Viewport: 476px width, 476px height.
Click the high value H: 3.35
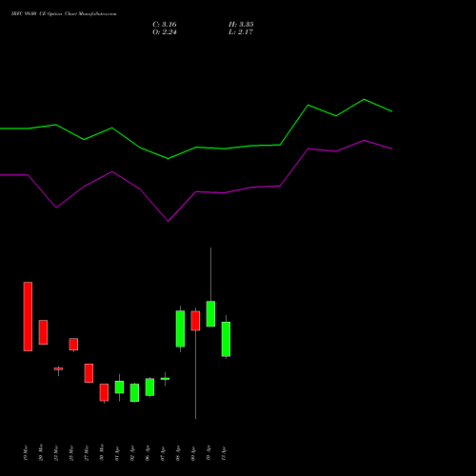pyautogui.click(x=241, y=25)
